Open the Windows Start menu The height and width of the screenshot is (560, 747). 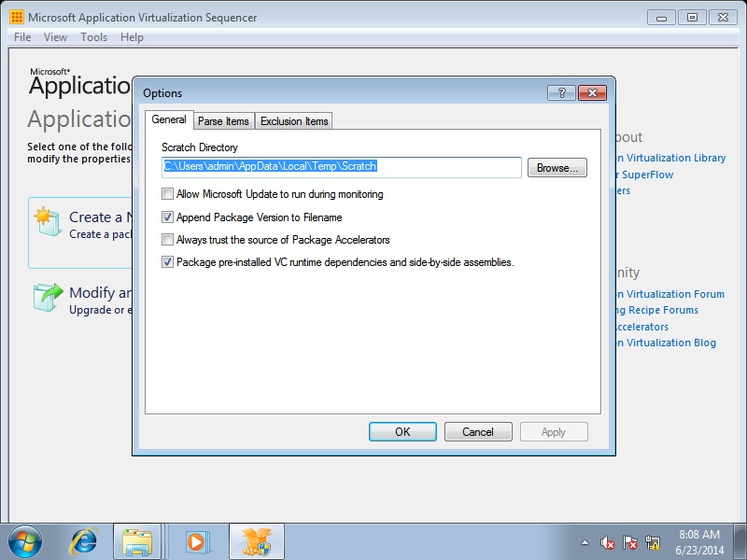pos(25,540)
